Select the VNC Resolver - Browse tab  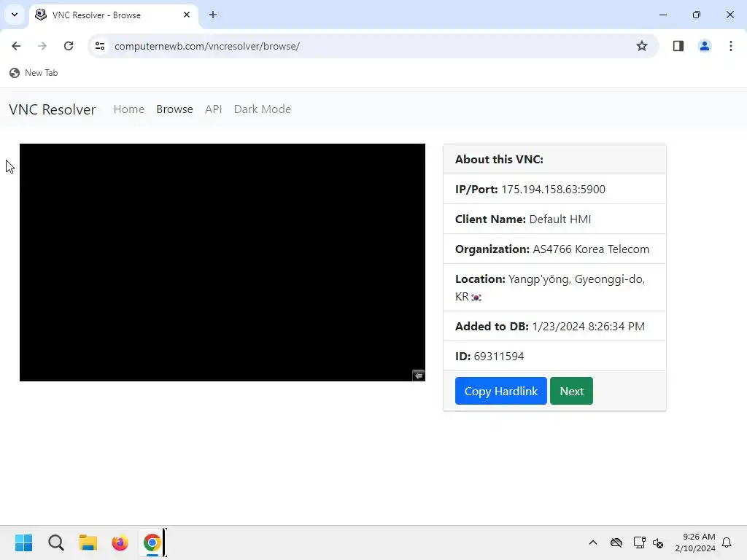(x=113, y=15)
